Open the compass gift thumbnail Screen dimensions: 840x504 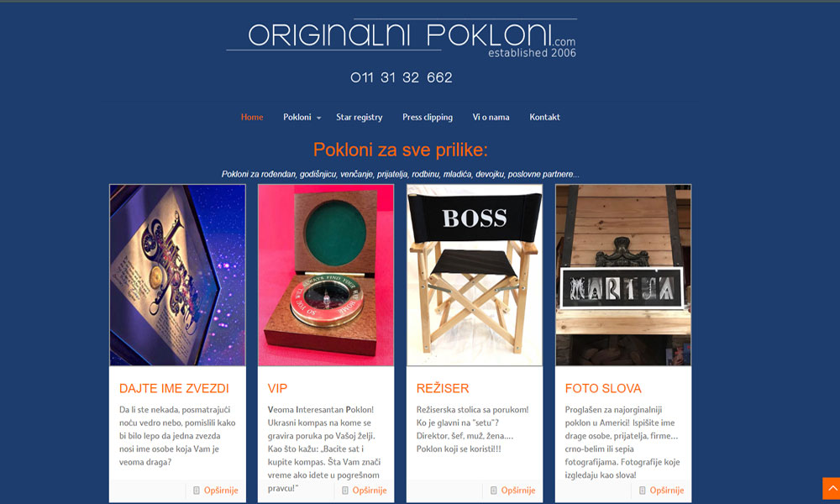[x=326, y=276]
